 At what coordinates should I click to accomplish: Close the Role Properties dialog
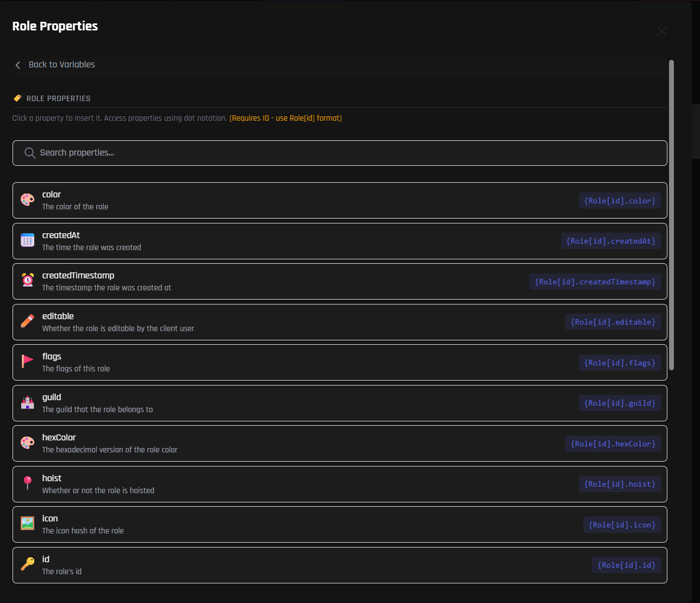pyautogui.click(x=661, y=31)
